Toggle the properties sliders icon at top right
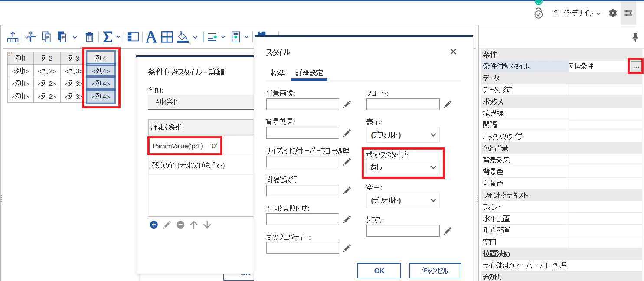644x281 pixels. 628,13
